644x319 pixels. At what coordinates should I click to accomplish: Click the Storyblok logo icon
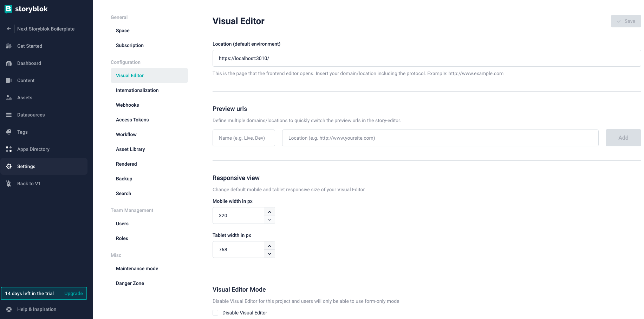(x=8, y=9)
